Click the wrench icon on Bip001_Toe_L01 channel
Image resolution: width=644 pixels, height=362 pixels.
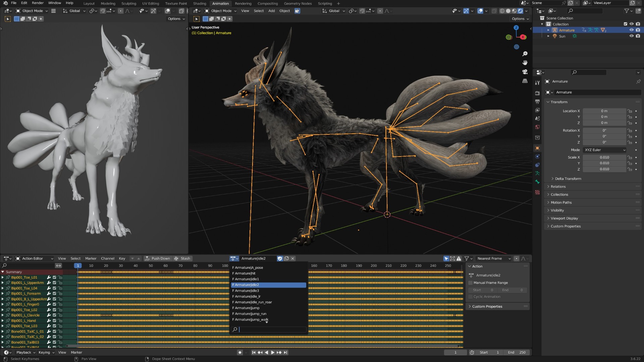[49, 278]
